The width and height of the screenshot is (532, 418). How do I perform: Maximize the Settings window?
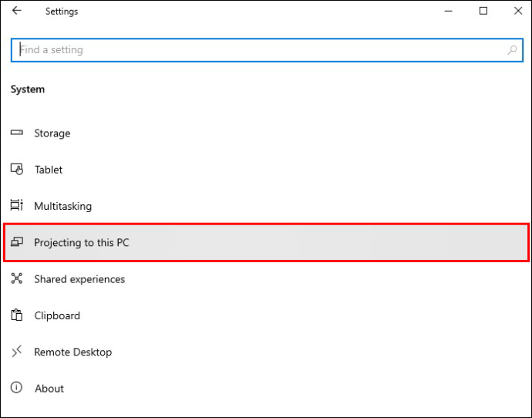[483, 12]
